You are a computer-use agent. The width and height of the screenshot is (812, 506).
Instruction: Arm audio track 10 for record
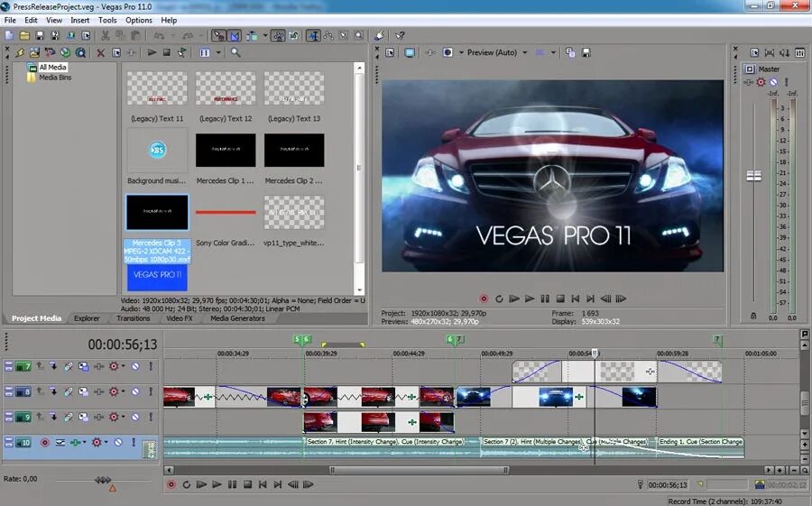pos(45,442)
